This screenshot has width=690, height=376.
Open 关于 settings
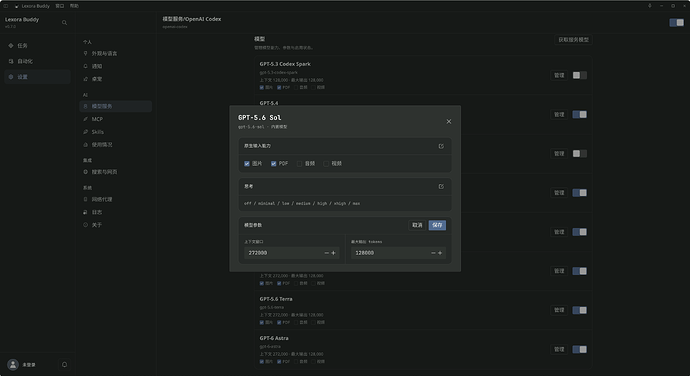[x=116, y=225]
